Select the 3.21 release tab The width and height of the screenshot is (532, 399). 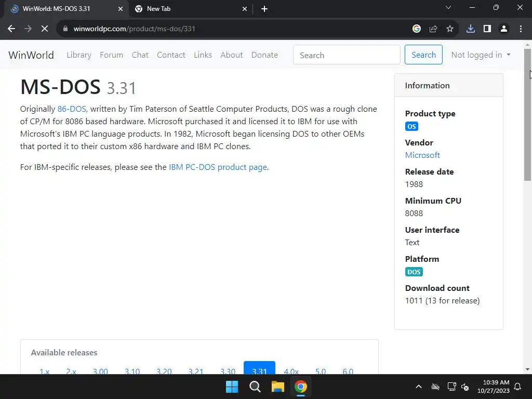[196, 370]
